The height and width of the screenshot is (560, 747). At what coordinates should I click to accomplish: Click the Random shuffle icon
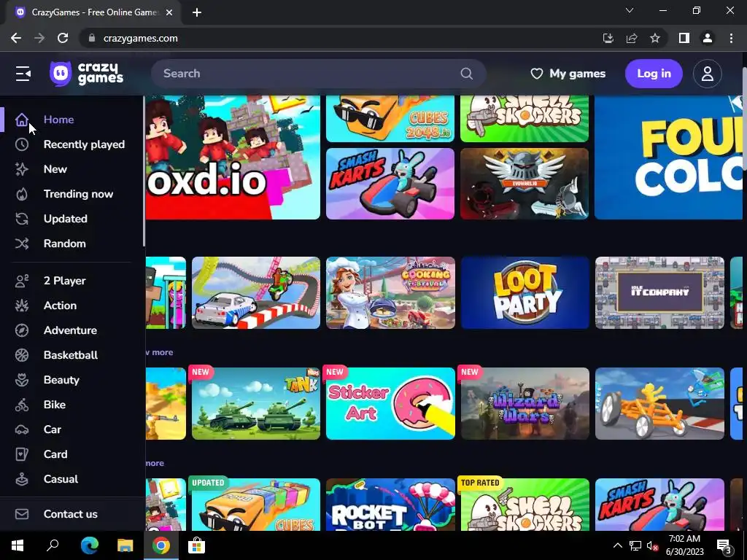[x=22, y=244]
